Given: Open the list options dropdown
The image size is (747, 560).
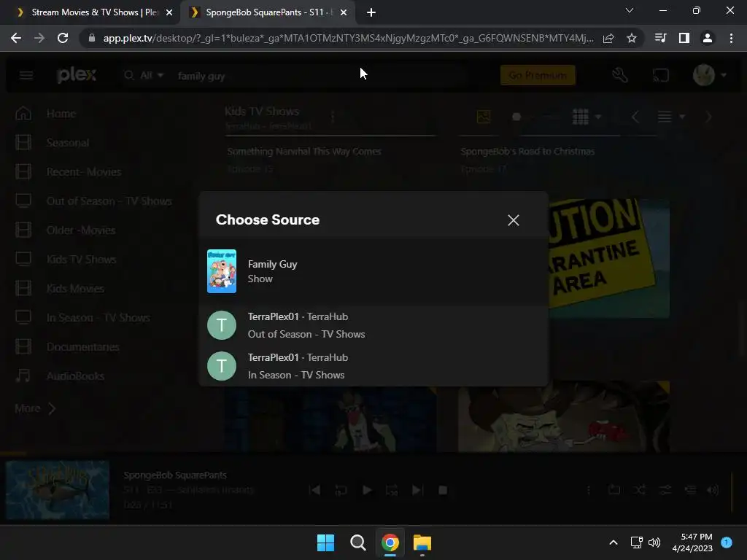Looking at the screenshot, I should (671, 117).
